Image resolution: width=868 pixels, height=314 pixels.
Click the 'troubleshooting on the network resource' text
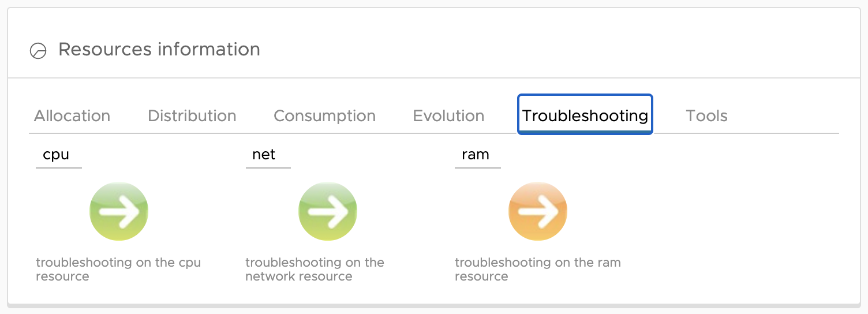[x=315, y=269]
